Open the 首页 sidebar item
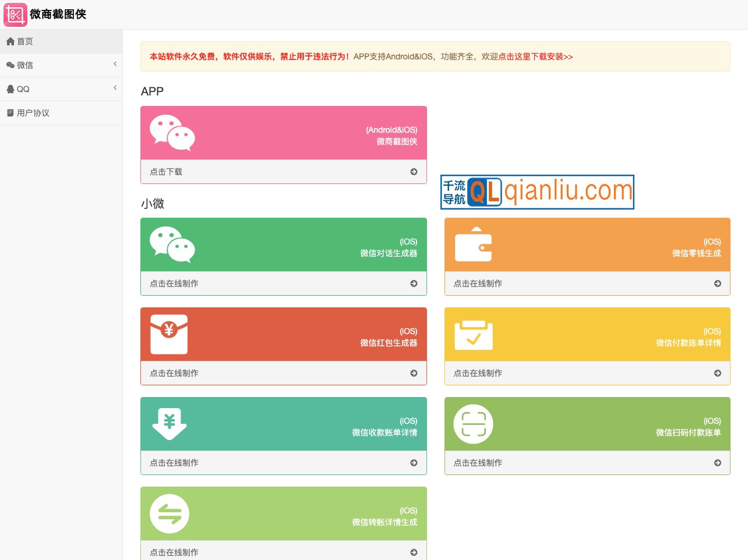The width and height of the screenshot is (748, 560). tap(24, 41)
